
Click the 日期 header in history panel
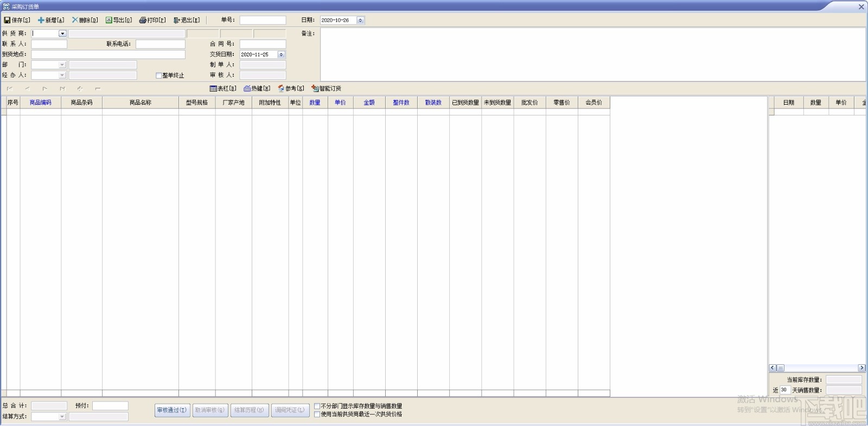click(789, 102)
